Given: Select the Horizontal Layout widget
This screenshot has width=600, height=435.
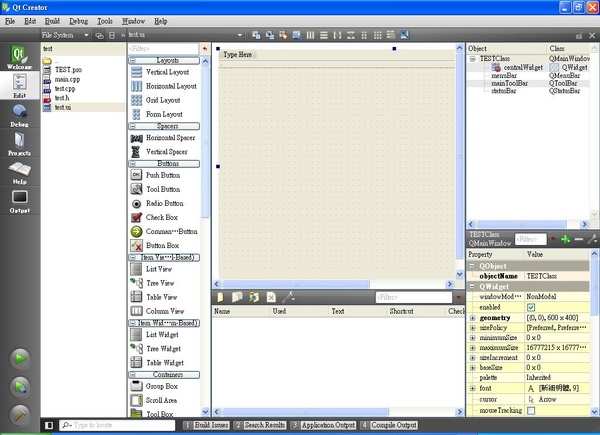Looking at the screenshot, I should [164, 86].
